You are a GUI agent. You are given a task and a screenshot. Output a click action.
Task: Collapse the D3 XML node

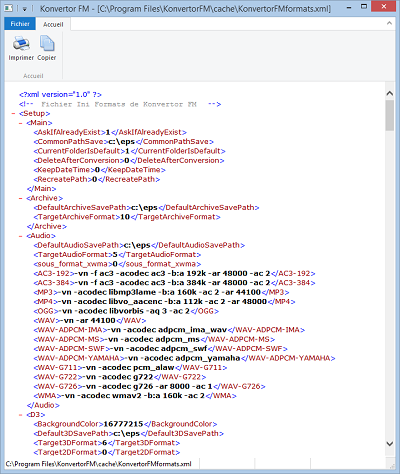(21, 415)
